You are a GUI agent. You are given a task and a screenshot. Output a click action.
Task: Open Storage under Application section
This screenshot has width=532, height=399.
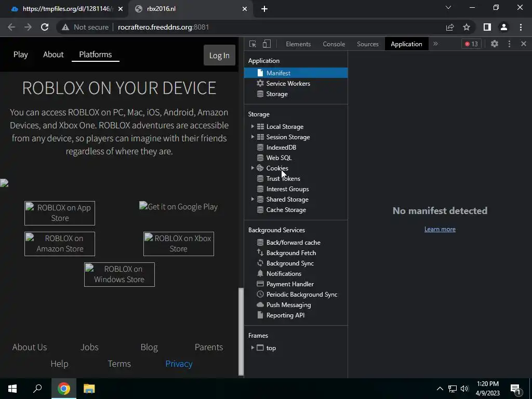pyautogui.click(x=277, y=94)
